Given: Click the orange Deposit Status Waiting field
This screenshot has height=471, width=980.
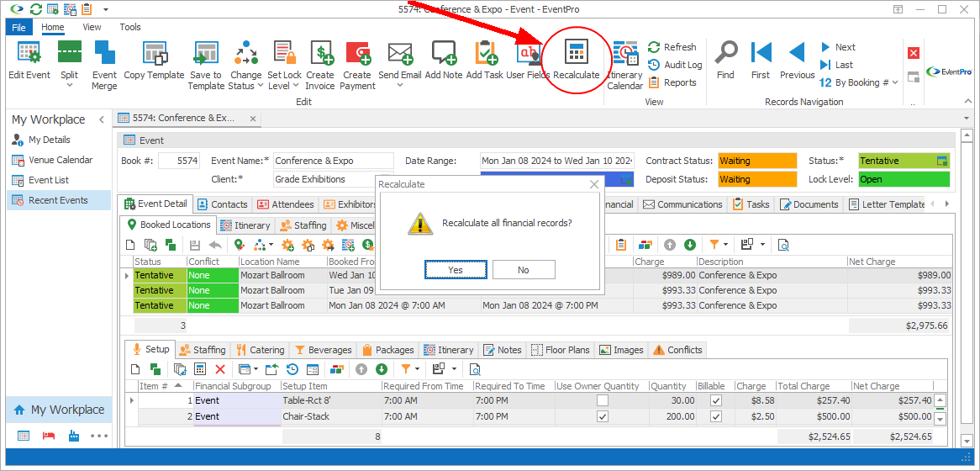Looking at the screenshot, I should coord(757,179).
